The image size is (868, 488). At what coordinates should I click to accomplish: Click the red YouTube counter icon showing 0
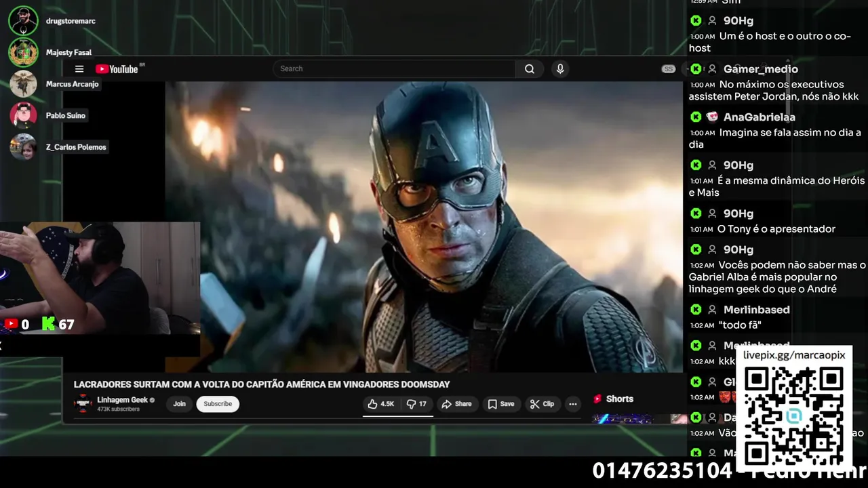(11, 324)
